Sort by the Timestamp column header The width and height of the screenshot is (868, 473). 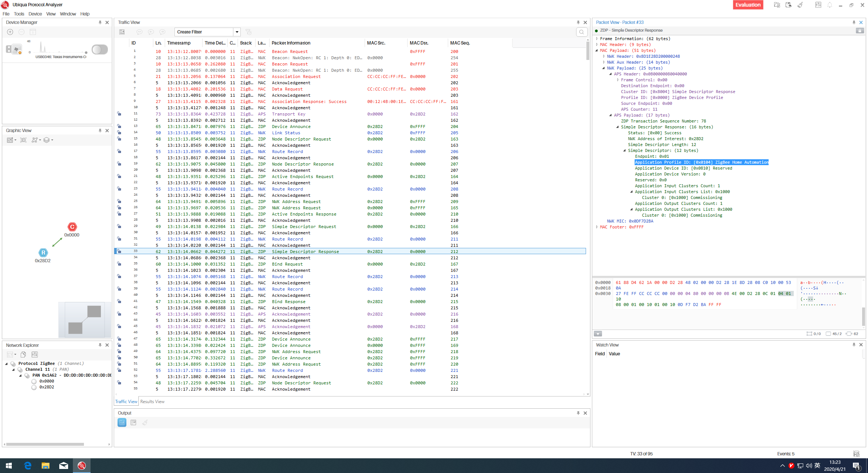183,43
